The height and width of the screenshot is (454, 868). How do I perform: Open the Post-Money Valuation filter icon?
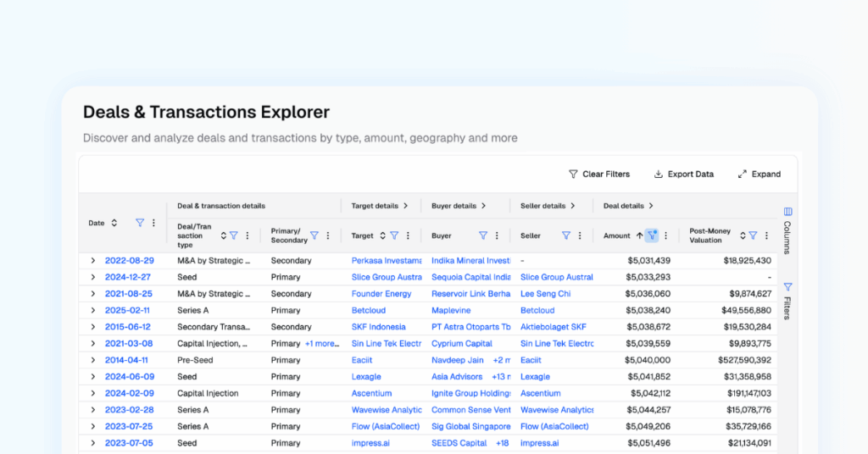coord(753,235)
